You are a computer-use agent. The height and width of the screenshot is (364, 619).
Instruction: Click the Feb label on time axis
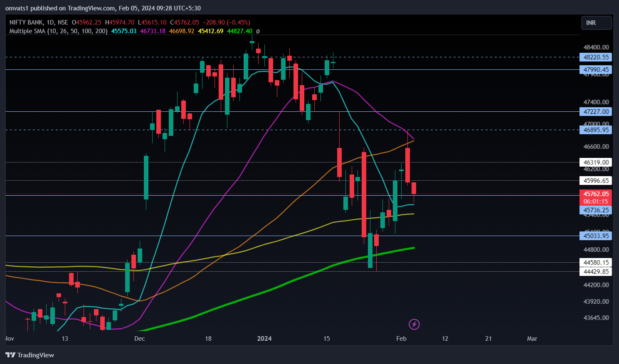tap(401, 339)
